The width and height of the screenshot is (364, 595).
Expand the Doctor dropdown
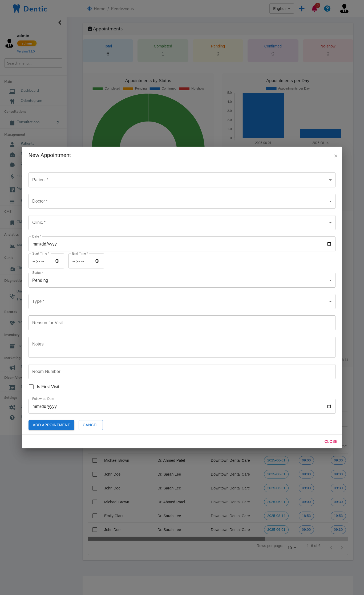click(x=182, y=201)
